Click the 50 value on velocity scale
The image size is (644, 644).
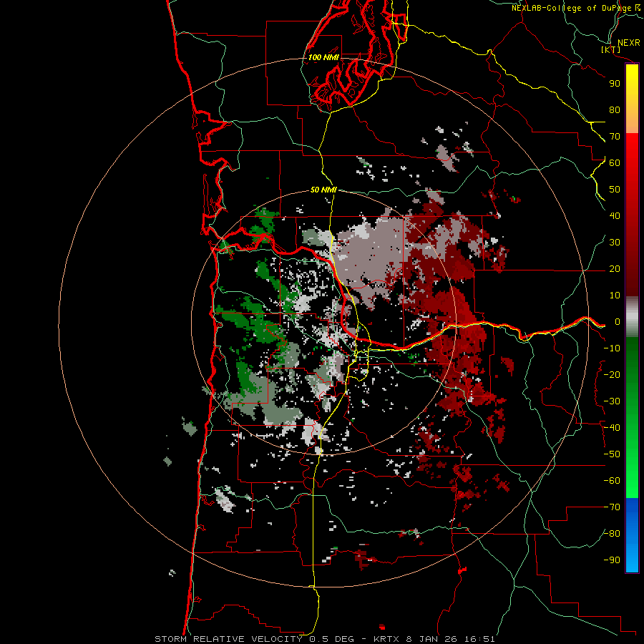point(615,190)
